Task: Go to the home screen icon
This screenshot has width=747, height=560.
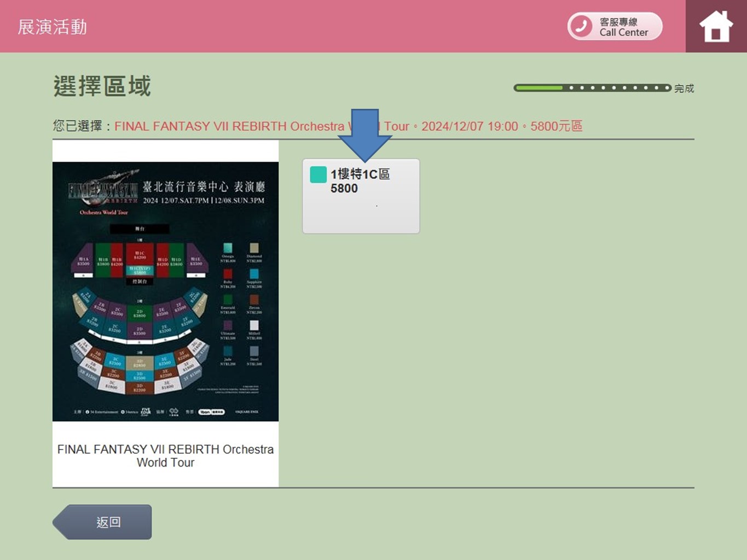Action: pyautogui.click(x=716, y=26)
